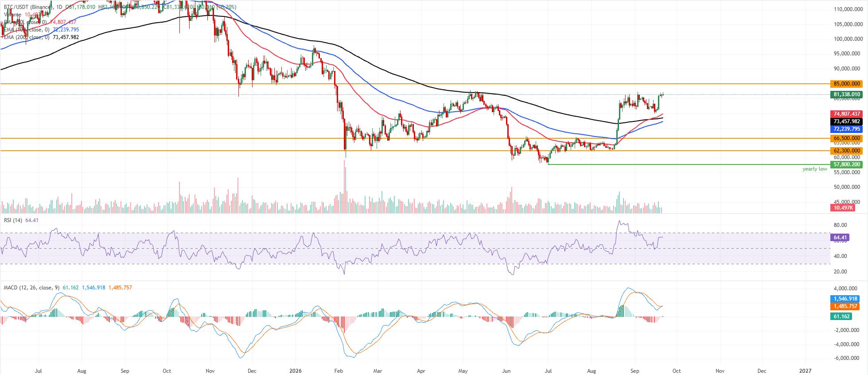Click the blue 72,239.795 price scale label
The width and height of the screenshot is (868, 375).
point(846,129)
